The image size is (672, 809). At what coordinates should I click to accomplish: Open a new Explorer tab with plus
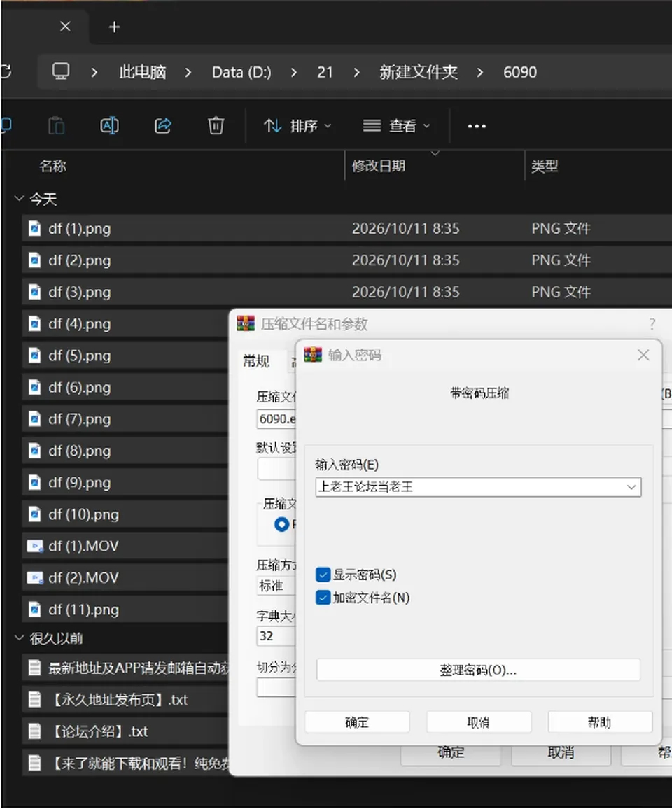pyautogui.click(x=115, y=27)
